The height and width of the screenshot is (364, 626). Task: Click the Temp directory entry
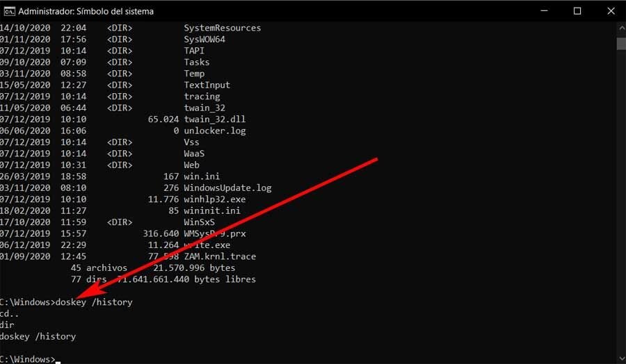tap(195, 74)
